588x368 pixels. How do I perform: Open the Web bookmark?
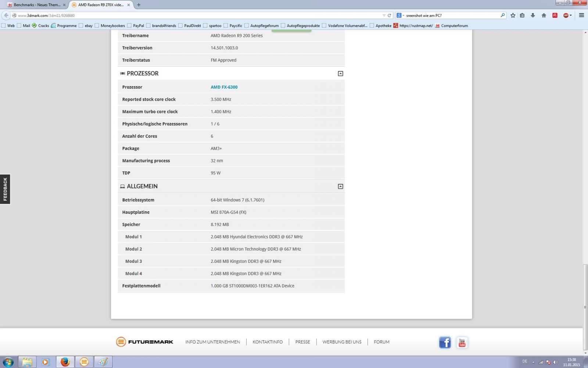tap(8, 26)
